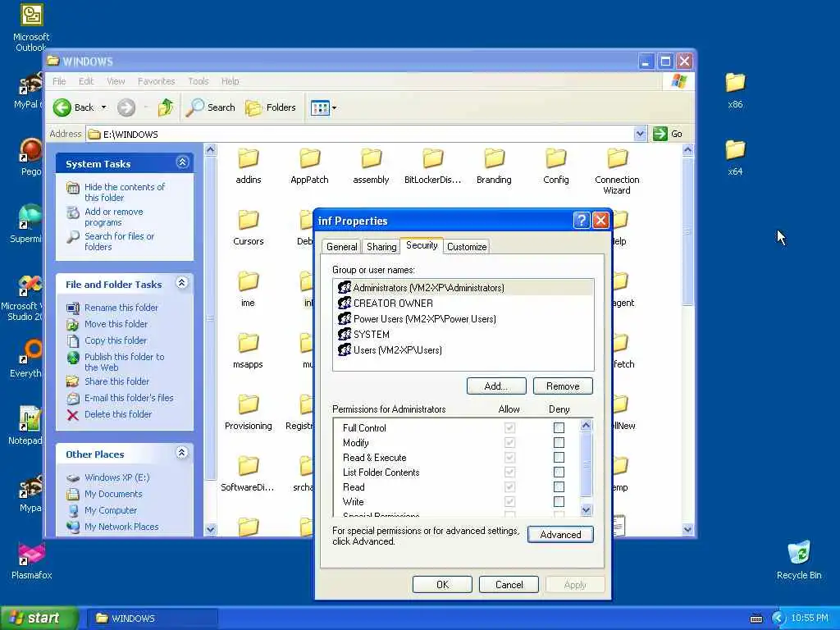Show hidden tray icons chevron

(778, 619)
